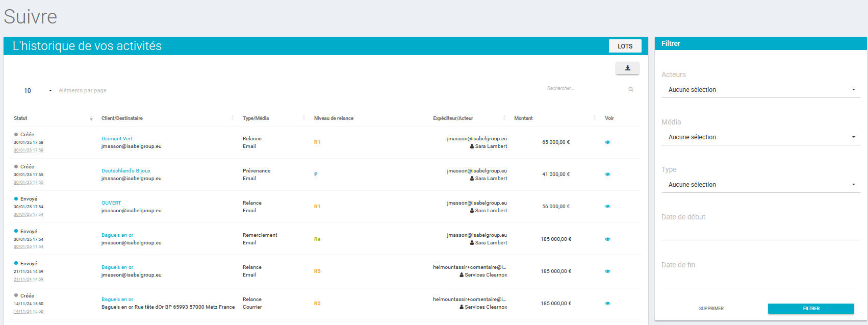View details of Diamant Vert relance
Screen dimensions: 868x325
coord(607,142)
